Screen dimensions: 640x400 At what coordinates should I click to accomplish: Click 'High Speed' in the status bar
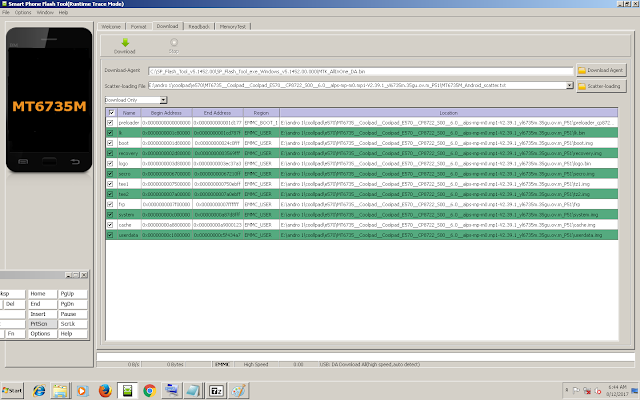coord(256,364)
